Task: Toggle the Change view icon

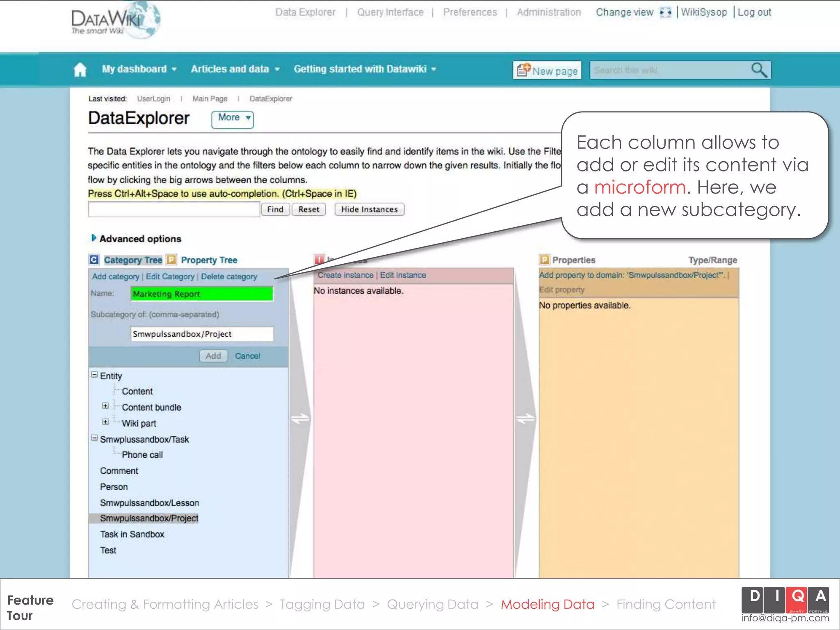Action: [x=665, y=12]
